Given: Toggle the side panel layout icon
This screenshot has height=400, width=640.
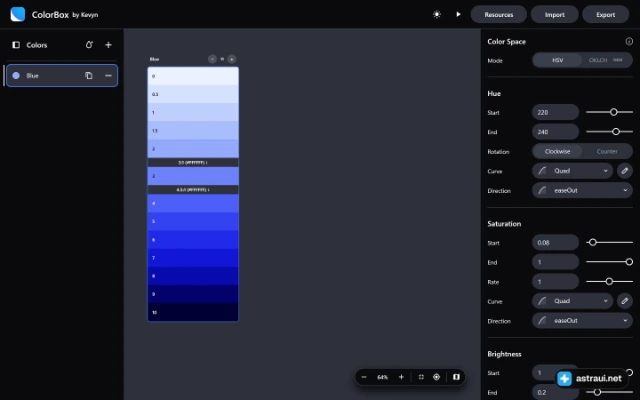Looking at the screenshot, I should tap(456, 377).
